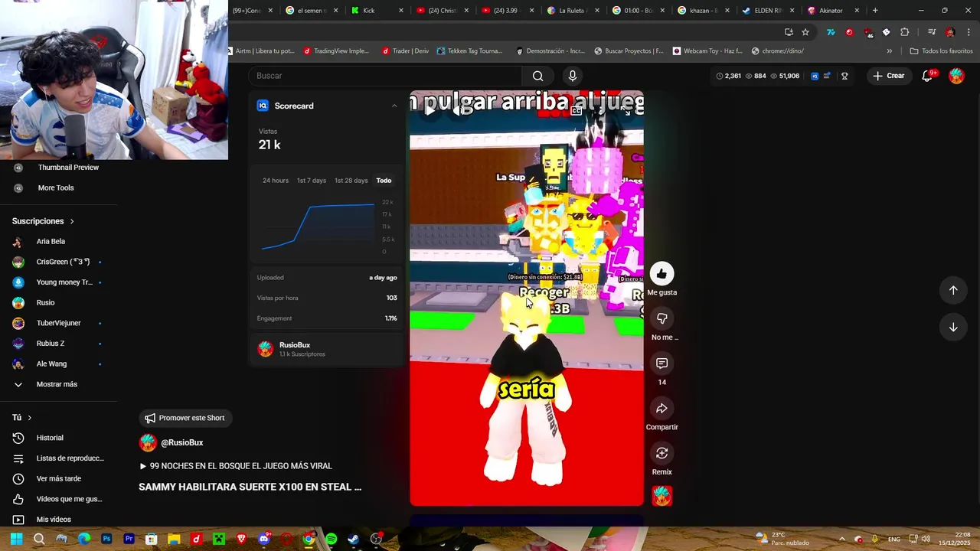
Task: Open Todos los favoritos bookmarks folder
Action: (941, 51)
